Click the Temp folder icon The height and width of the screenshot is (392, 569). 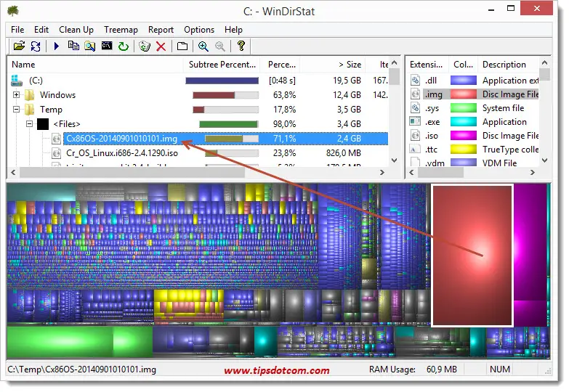(30, 110)
